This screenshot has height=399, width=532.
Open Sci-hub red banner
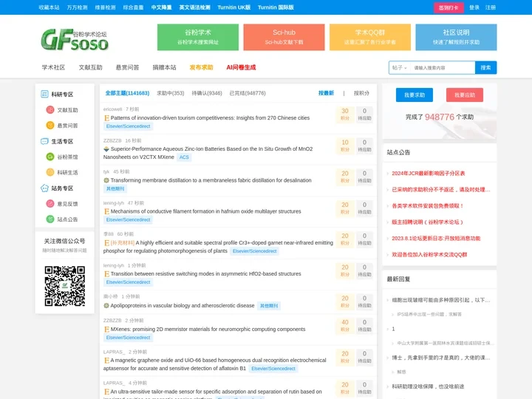coord(284,37)
